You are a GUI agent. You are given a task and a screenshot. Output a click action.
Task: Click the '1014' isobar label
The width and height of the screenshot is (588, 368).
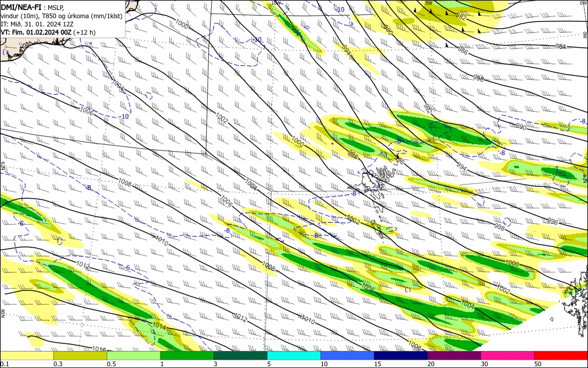[159, 326]
